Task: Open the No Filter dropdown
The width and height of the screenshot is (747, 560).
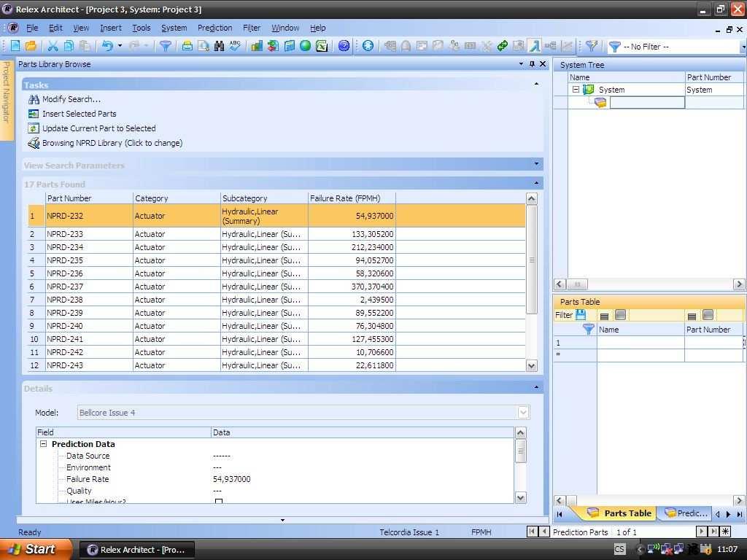Action: [743, 47]
